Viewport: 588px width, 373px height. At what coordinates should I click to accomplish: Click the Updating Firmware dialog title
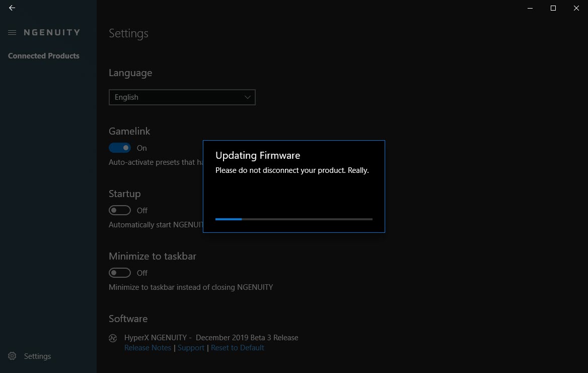point(258,156)
